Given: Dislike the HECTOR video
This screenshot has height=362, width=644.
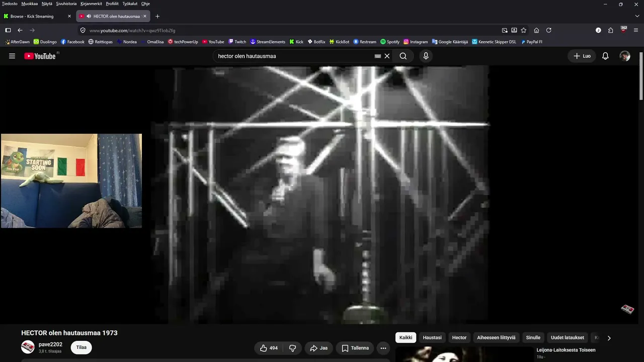Looking at the screenshot, I should 292,348.
